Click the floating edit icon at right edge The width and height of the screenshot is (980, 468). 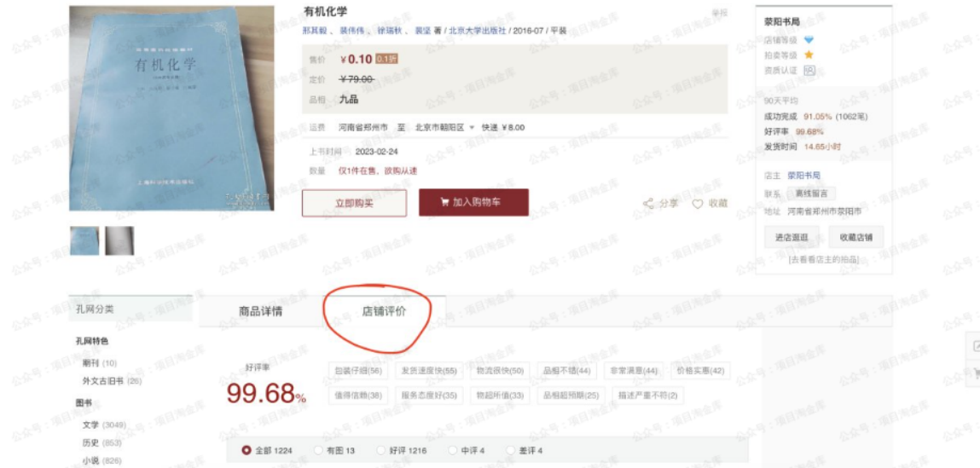(x=976, y=345)
